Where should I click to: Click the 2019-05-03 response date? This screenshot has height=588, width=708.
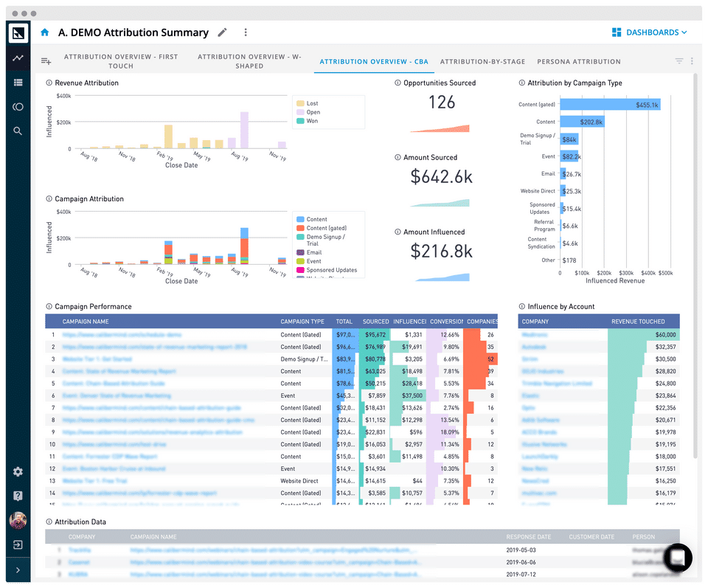pos(521,550)
